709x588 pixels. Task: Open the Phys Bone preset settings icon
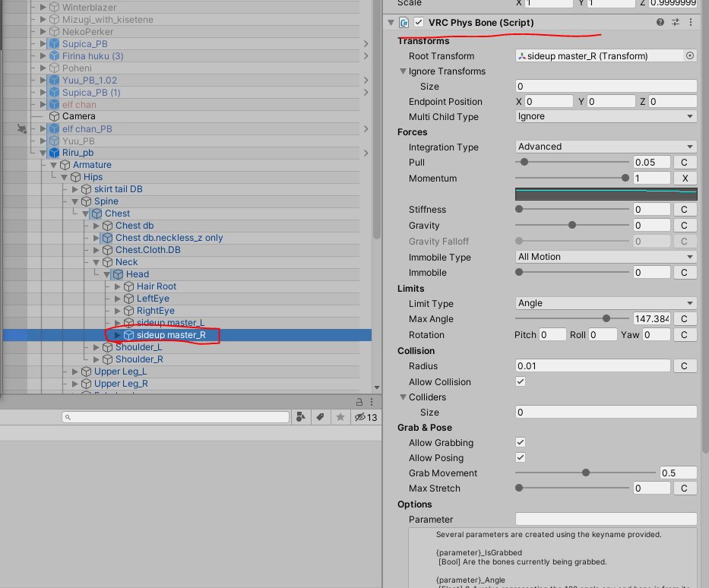676,22
